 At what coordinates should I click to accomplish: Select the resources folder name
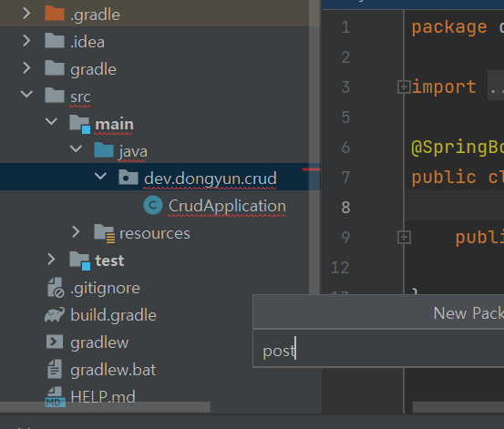tap(155, 233)
